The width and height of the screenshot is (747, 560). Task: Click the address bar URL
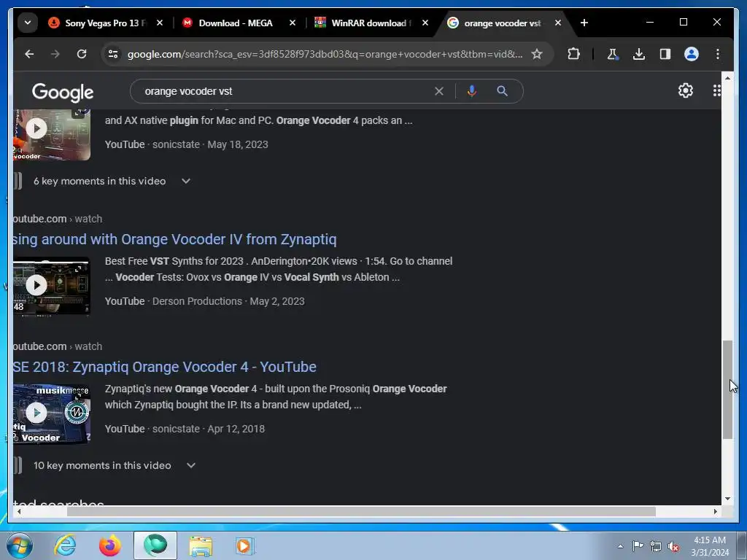coord(325,54)
